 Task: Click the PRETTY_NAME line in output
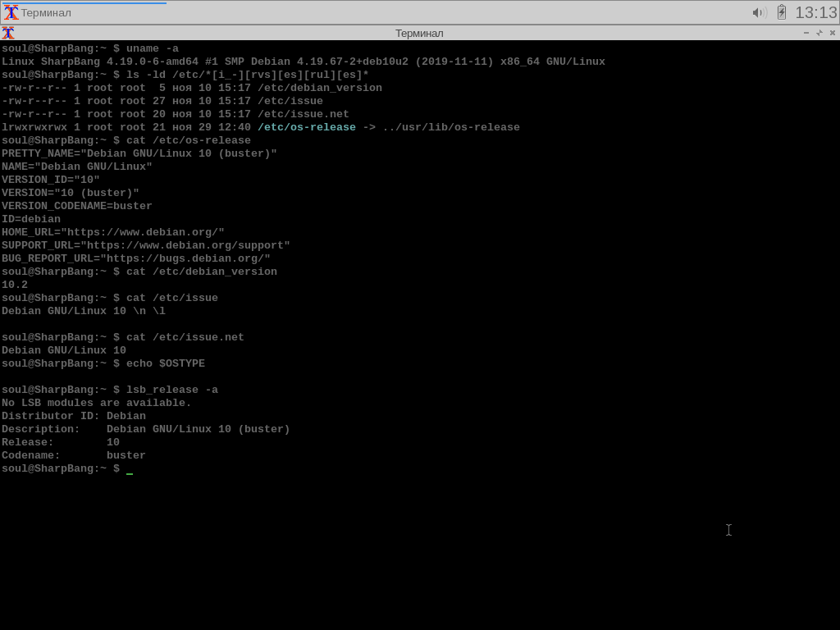tap(139, 153)
